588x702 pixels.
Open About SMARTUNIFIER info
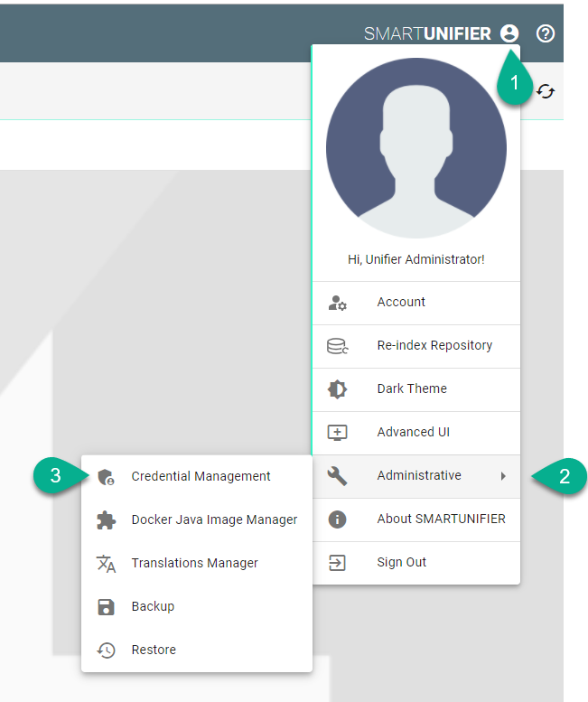click(x=441, y=519)
